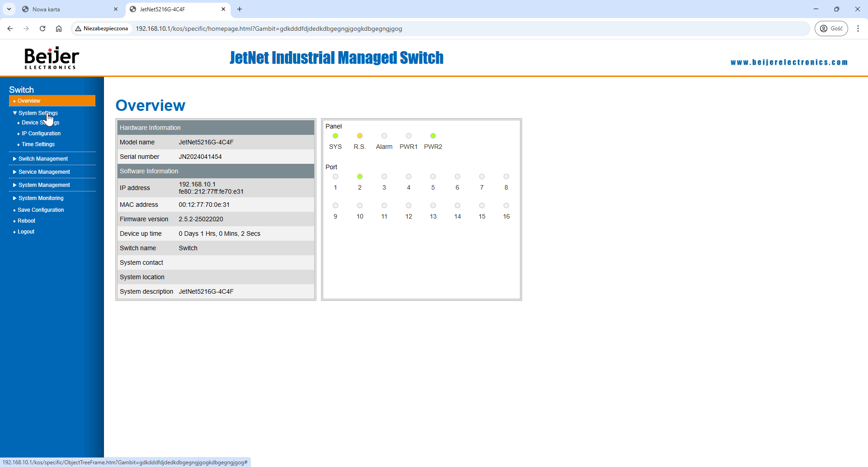The image size is (868, 467).
Task: Click the port 4 status LED
Action: coord(409,176)
